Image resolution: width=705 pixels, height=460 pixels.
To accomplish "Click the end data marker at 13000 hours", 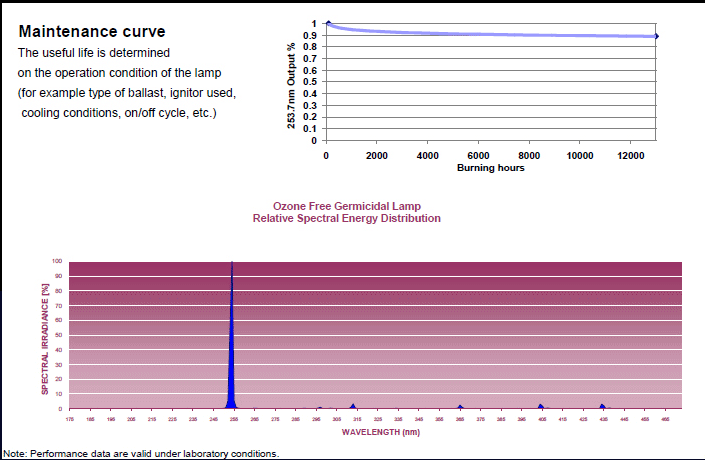I will click(x=656, y=36).
